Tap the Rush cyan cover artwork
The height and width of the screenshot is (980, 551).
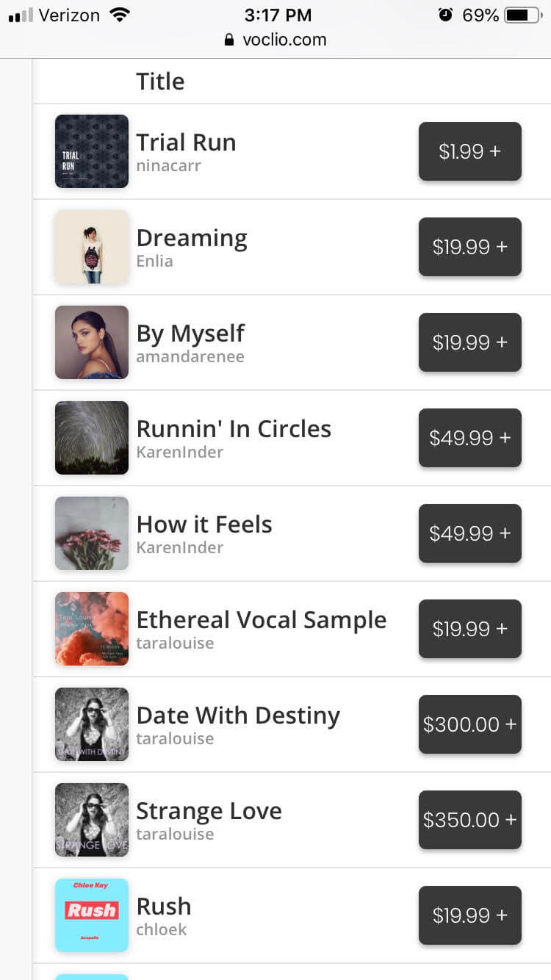(92, 915)
